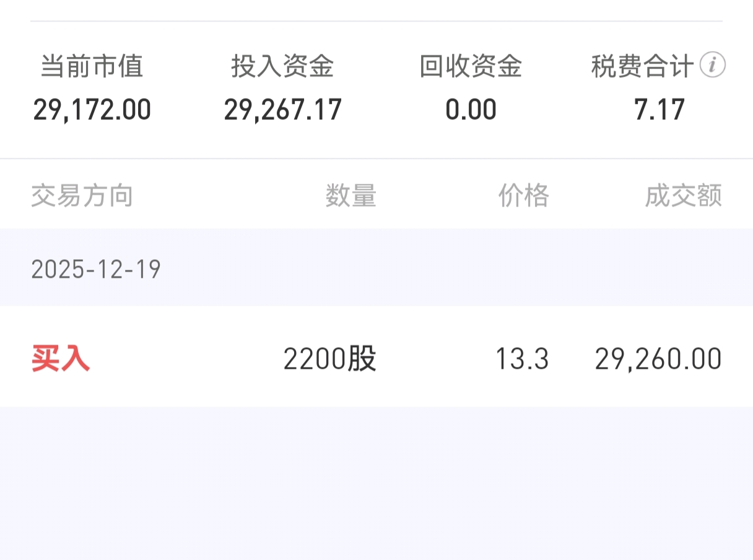Click the 成交额 column header
Image resolution: width=753 pixels, height=560 pixels.
684,196
